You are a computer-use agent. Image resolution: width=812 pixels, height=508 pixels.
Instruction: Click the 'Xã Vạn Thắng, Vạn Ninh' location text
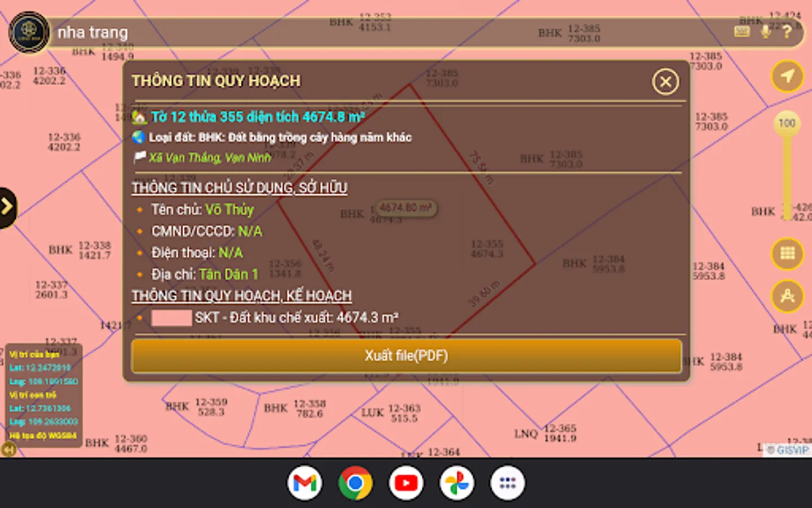click(x=210, y=158)
